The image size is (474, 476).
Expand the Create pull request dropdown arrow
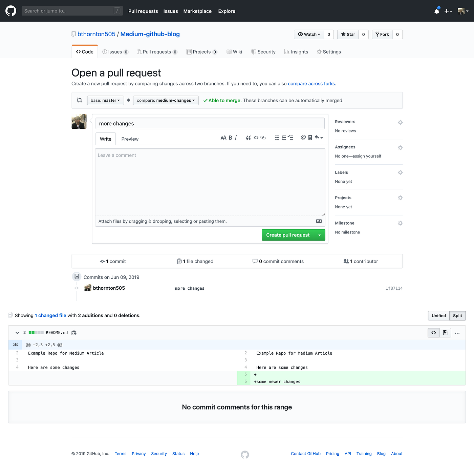coord(320,235)
